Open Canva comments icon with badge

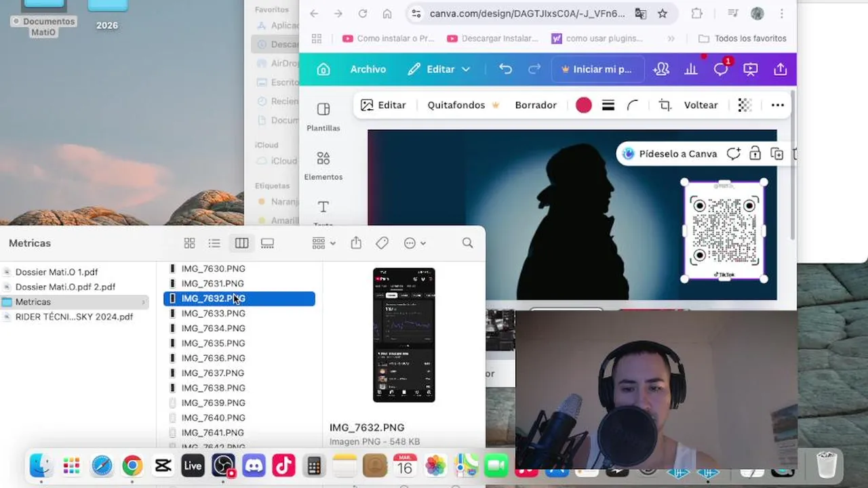point(721,68)
